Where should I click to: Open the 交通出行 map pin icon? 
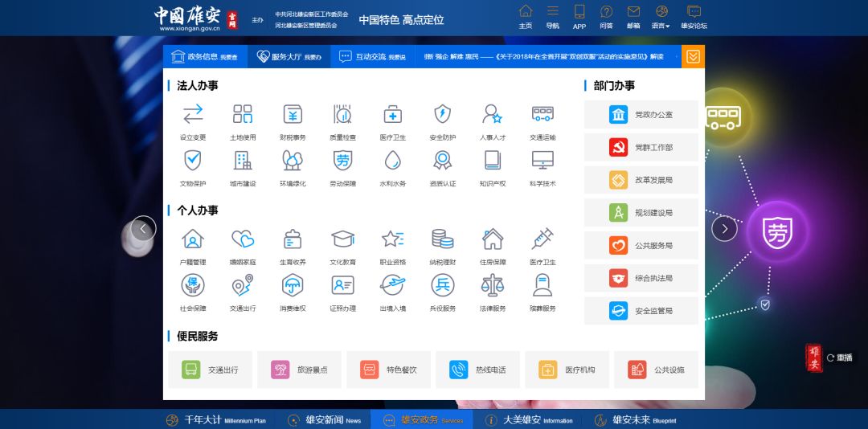tap(243, 285)
